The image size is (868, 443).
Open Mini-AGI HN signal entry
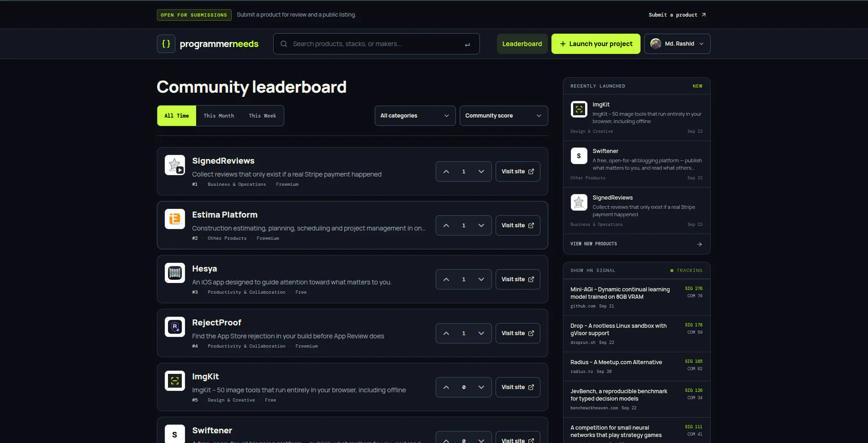[x=636, y=297]
